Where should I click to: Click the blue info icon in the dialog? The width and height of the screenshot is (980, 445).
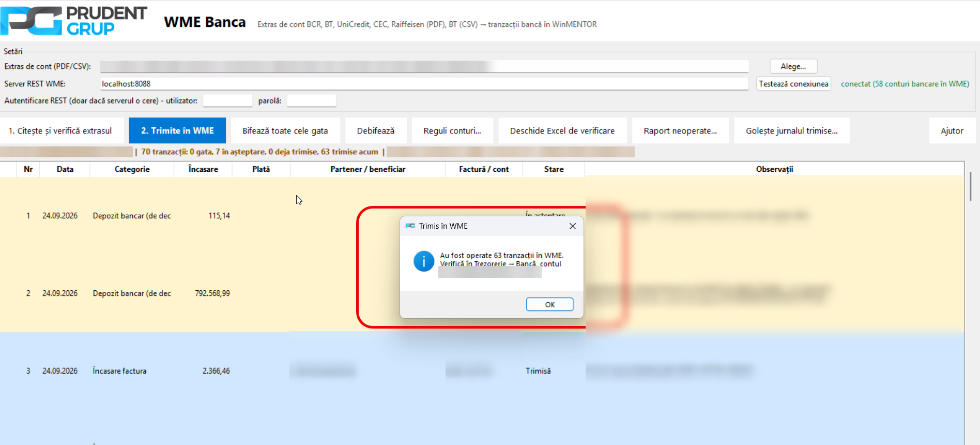pyautogui.click(x=424, y=261)
